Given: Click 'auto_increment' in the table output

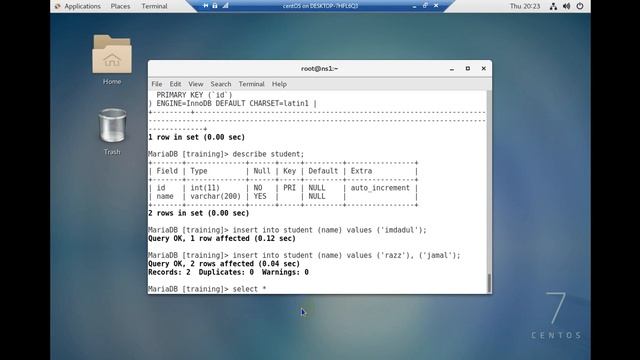Looking at the screenshot, I should 380,188.
